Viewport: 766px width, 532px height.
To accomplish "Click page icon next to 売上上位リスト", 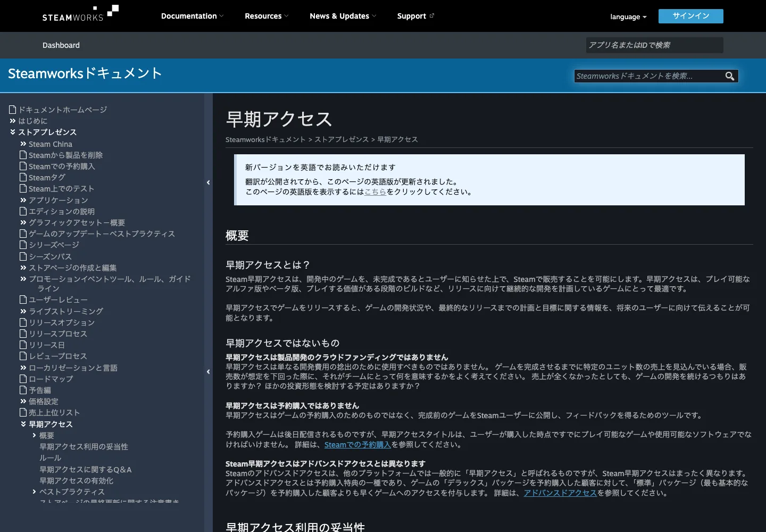I will 23,412.
